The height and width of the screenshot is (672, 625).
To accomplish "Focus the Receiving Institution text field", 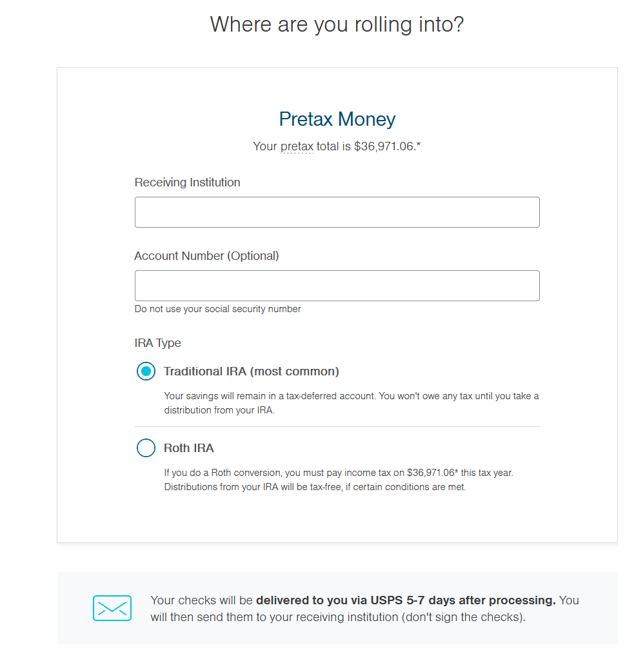I will tap(337, 212).
